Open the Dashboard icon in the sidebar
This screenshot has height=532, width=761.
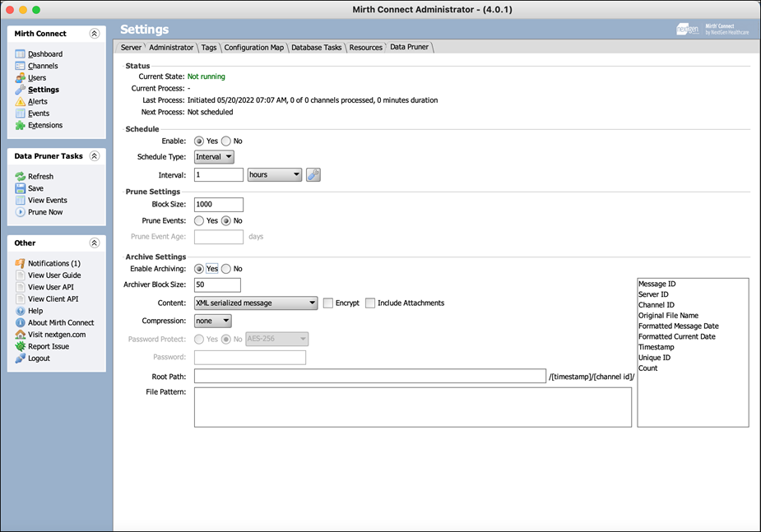(x=20, y=53)
